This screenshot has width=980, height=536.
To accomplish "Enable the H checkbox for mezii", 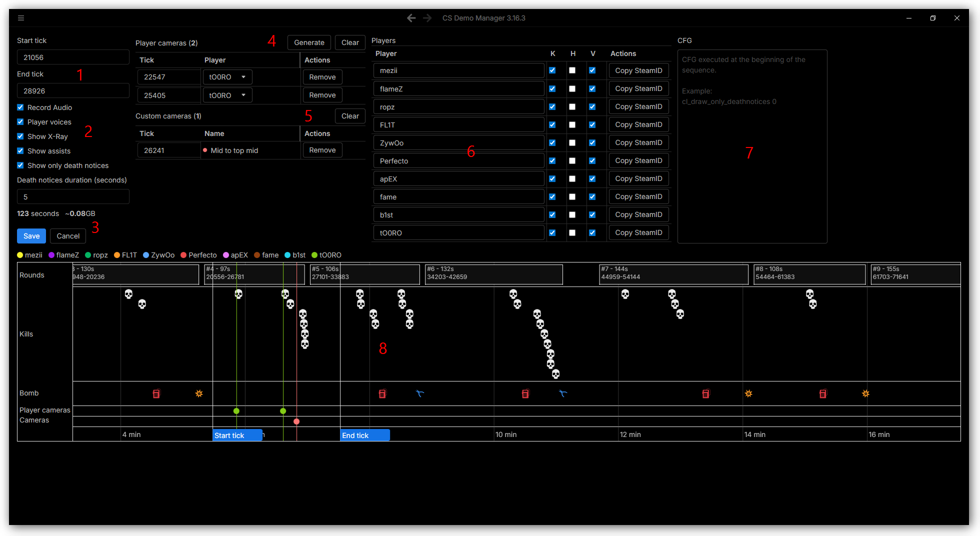I will coord(572,70).
